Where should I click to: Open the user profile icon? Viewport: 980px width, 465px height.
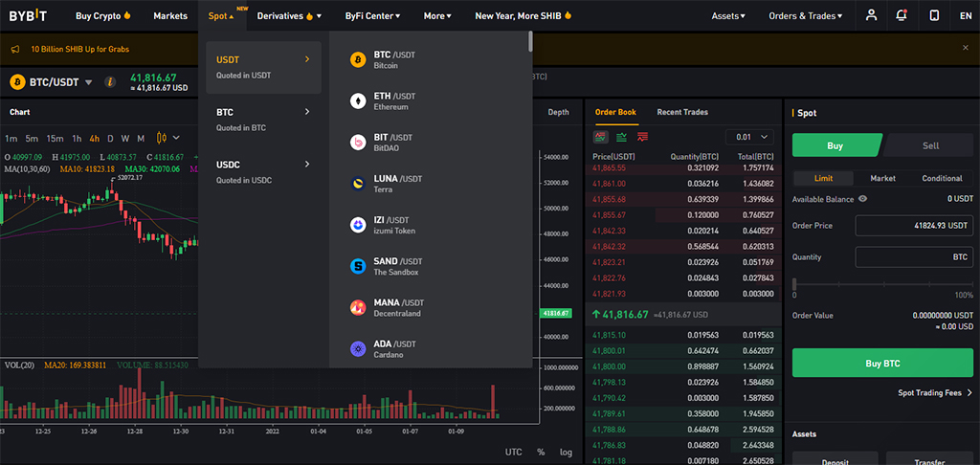871,15
